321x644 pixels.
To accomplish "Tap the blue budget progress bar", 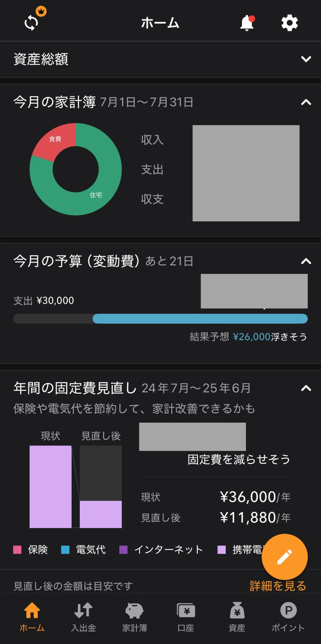I will (x=200, y=319).
